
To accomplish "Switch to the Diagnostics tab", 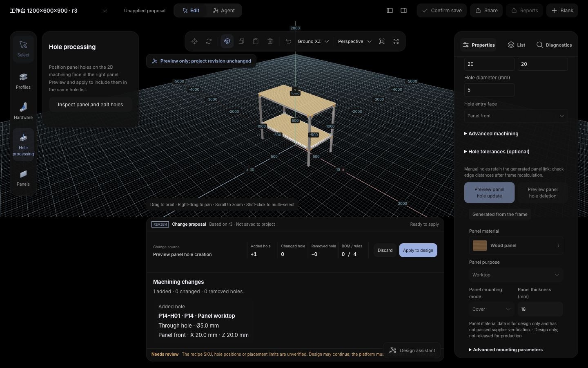I will pyautogui.click(x=554, y=45).
